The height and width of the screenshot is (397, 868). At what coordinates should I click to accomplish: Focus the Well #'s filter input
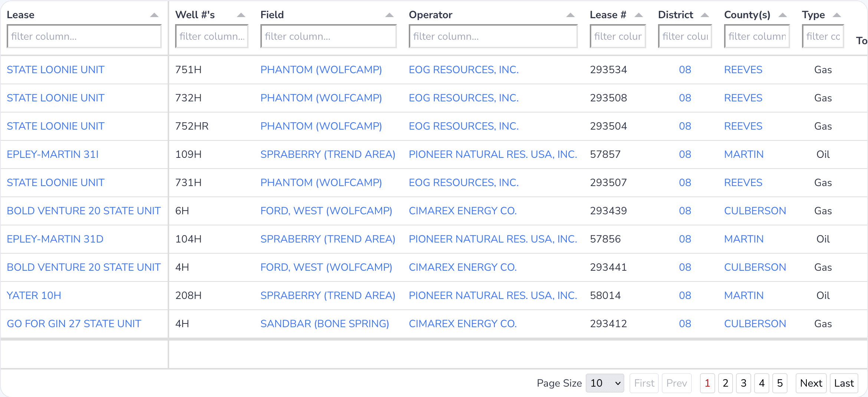[212, 36]
